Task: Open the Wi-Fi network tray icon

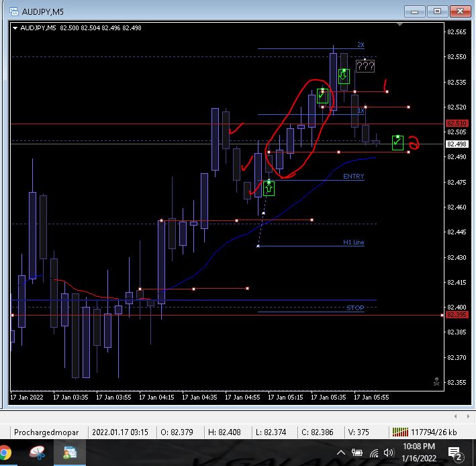Action: 374,453
